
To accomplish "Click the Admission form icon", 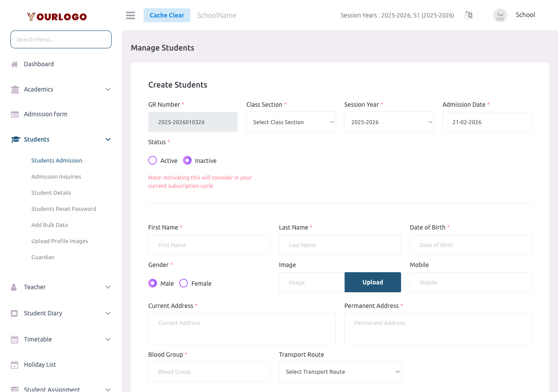I will [x=15, y=115].
